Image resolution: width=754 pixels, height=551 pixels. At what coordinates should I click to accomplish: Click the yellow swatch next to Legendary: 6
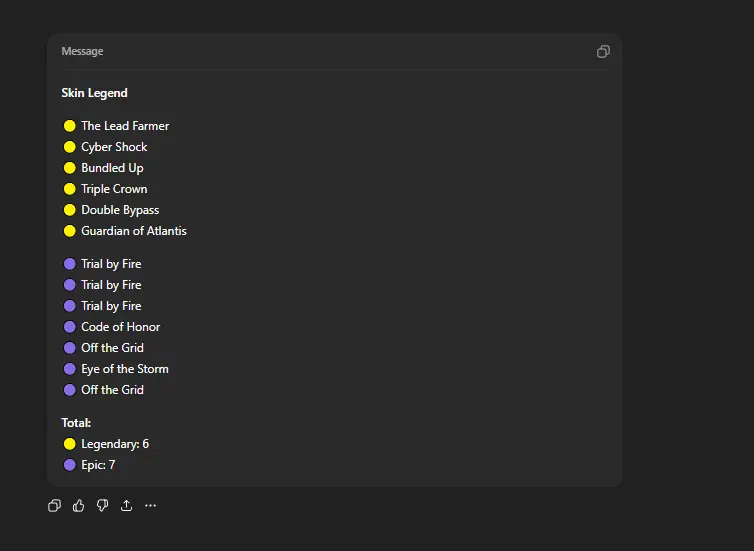point(70,444)
